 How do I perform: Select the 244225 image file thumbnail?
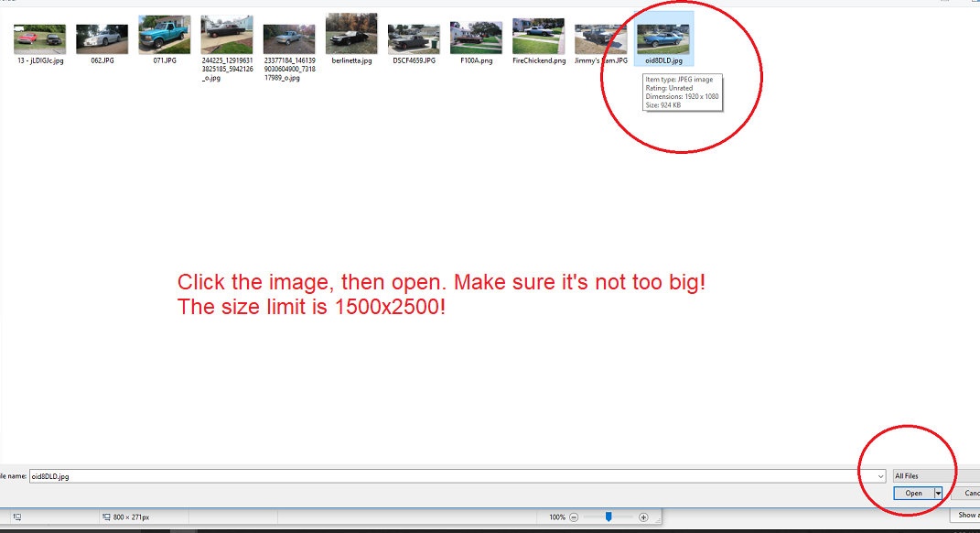coord(226,37)
